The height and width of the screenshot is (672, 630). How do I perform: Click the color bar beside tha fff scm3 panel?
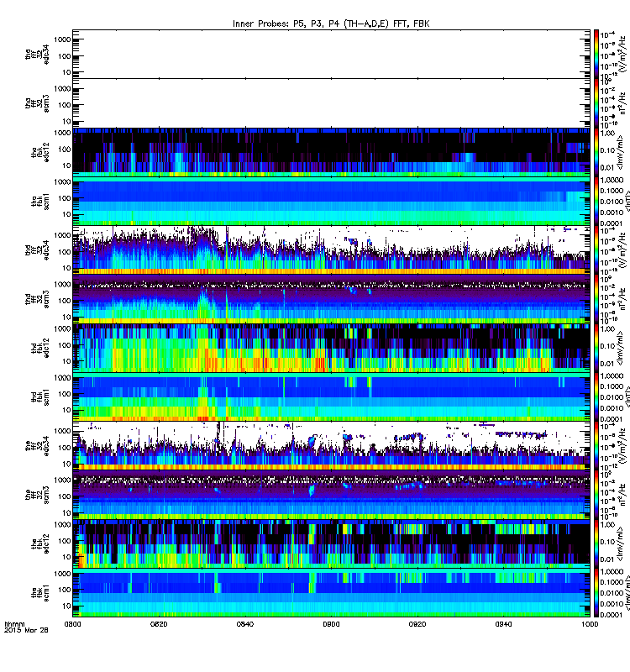pyautogui.click(x=596, y=102)
